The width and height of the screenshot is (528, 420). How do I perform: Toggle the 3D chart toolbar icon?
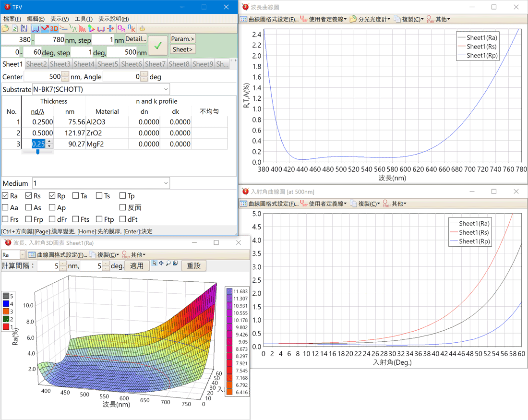click(x=54, y=29)
